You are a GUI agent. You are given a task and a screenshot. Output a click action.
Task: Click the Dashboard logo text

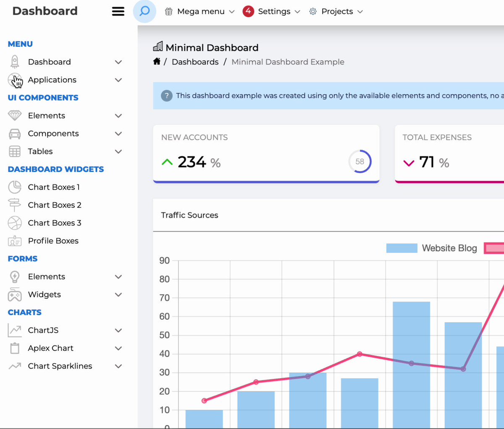coord(45,11)
